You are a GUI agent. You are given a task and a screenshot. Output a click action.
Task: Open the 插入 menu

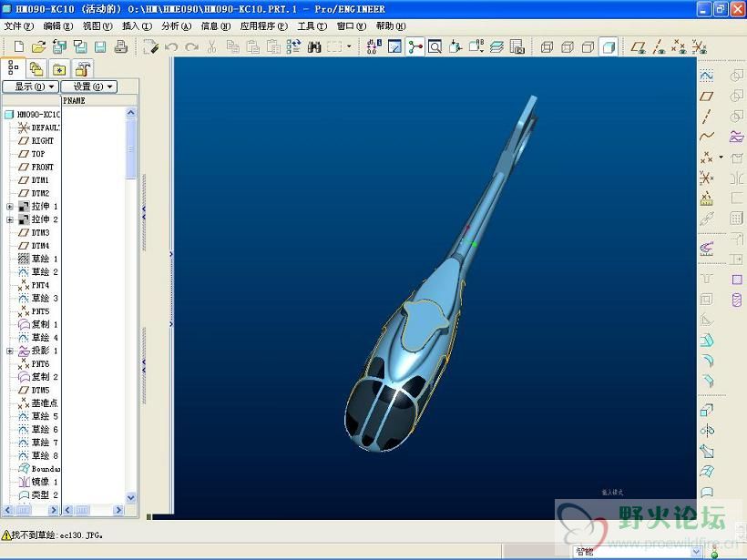[x=138, y=26]
